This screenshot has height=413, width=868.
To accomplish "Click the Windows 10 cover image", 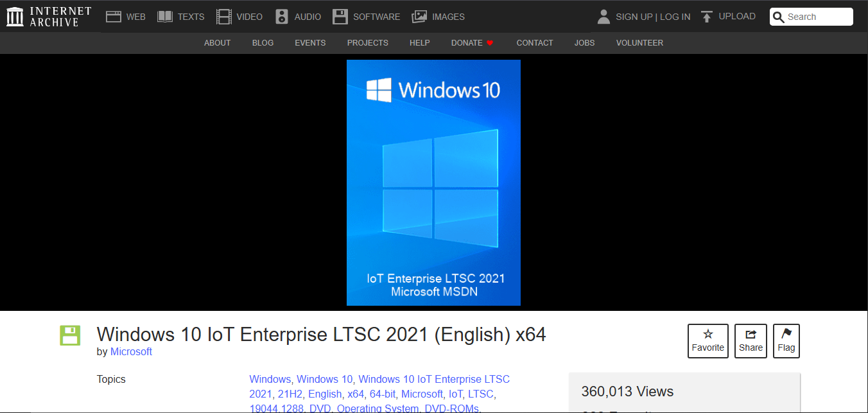I will pos(434,183).
